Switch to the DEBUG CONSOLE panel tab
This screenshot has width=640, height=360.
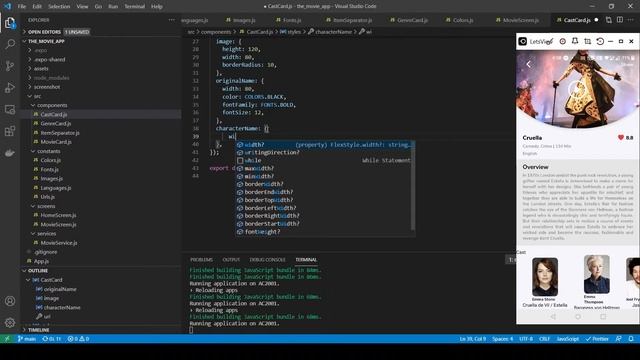pyautogui.click(x=267, y=260)
